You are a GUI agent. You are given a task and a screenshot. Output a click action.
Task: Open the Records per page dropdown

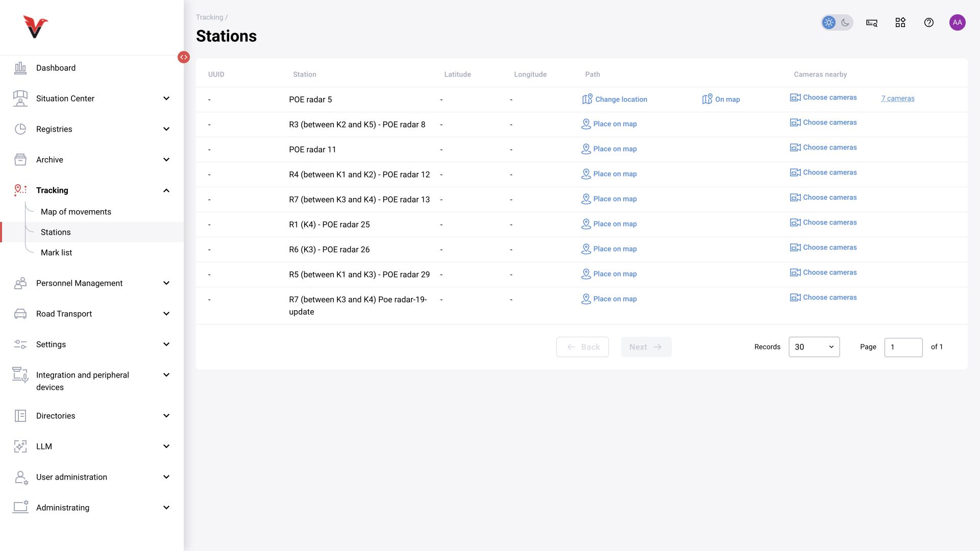click(814, 347)
